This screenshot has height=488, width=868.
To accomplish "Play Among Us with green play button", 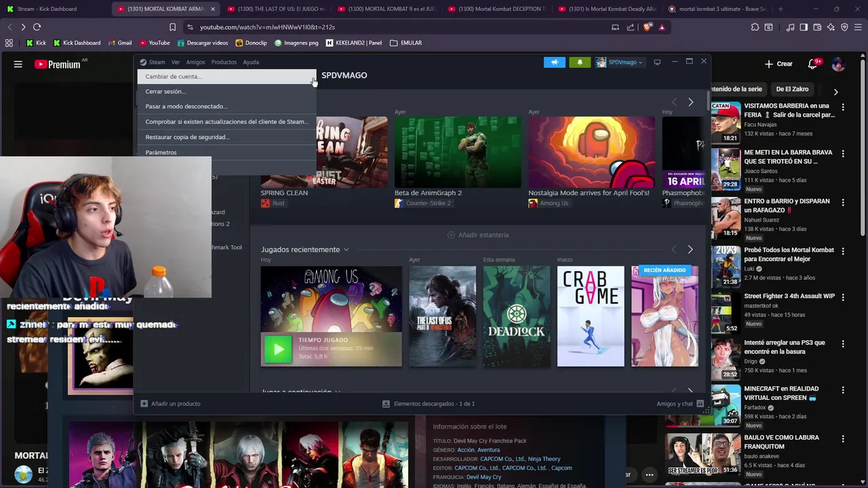I will pyautogui.click(x=278, y=350).
